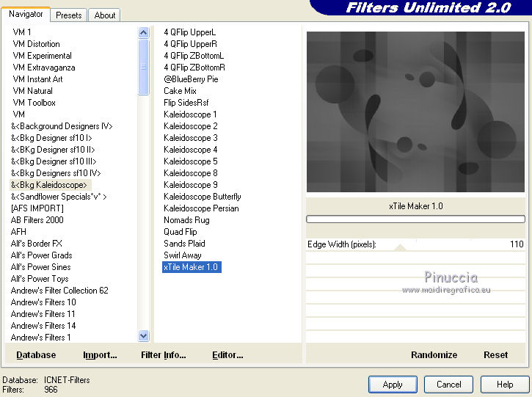Select Alf's Power Toys category

point(40,279)
